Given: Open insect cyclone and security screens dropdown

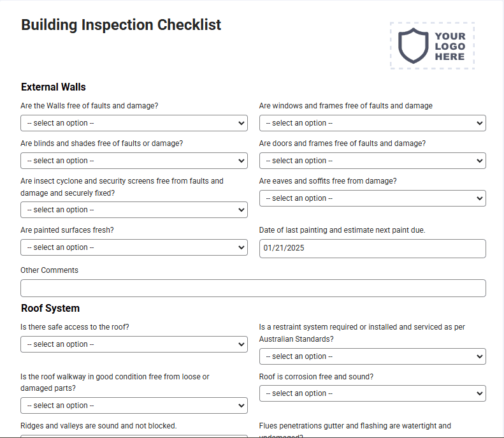Looking at the screenshot, I should coord(134,210).
